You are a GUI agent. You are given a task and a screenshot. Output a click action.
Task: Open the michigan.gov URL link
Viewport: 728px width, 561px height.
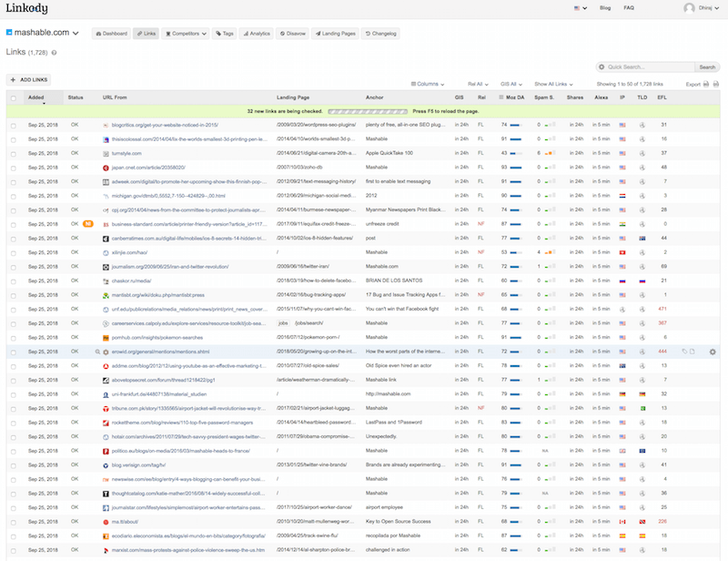pyautogui.click(x=168, y=196)
